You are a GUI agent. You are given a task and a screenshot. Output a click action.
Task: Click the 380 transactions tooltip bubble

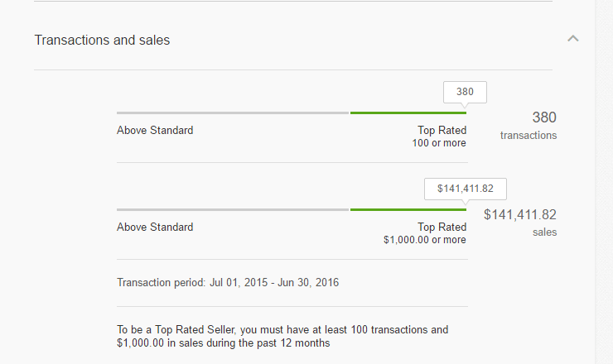coord(465,92)
